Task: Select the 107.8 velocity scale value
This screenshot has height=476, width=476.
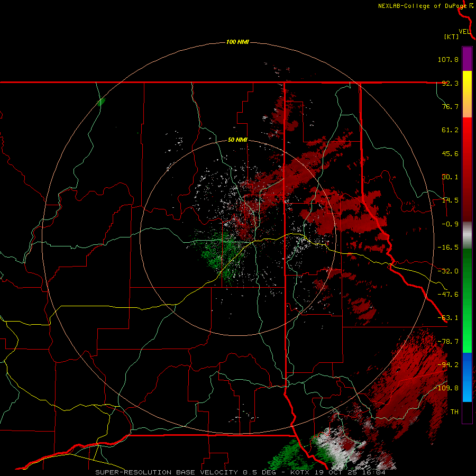Action: click(448, 59)
